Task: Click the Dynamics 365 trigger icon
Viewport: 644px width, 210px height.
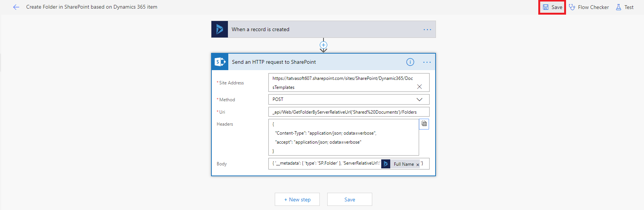Action: point(220,29)
